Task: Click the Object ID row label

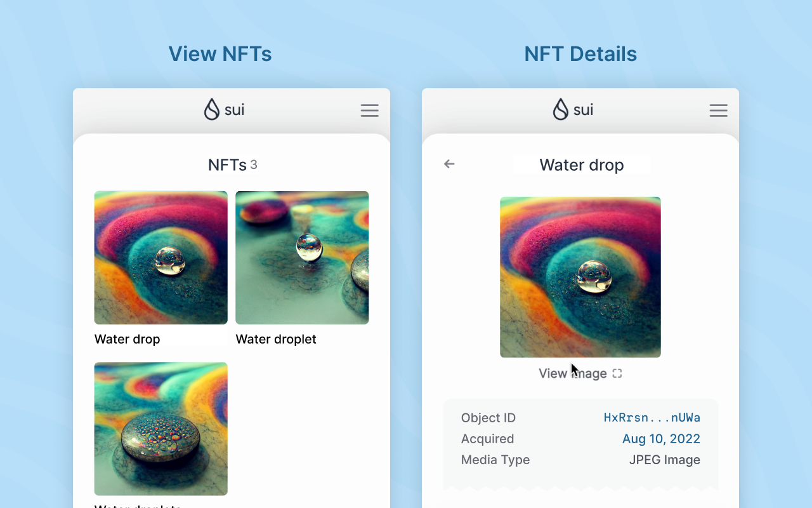Action: (x=488, y=418)
